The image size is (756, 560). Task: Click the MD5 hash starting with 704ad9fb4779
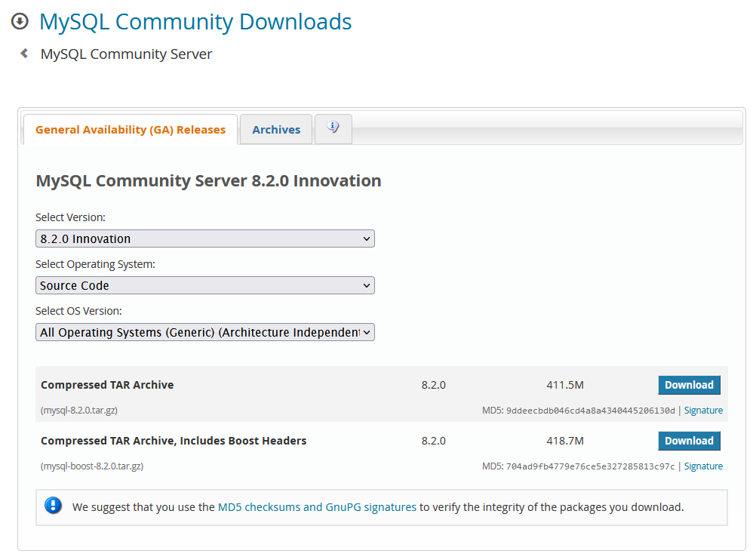click(x=591, y=466)
